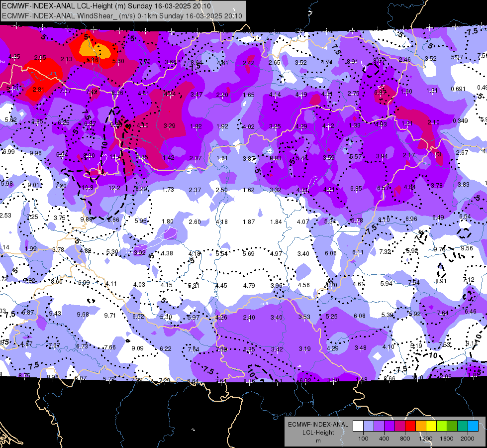Click the dark green legend swatch

[452, 426]
